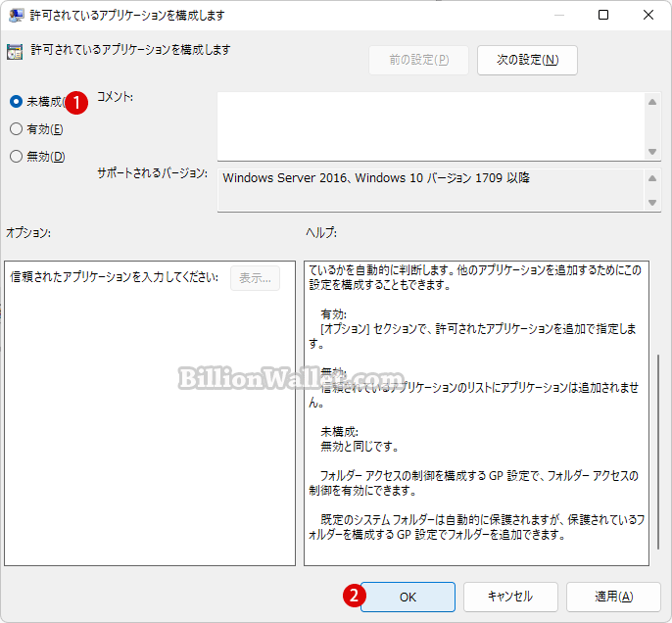672x623 pixels.
Task: Click the policy setting icon beside heading
Action: point(15,51)
